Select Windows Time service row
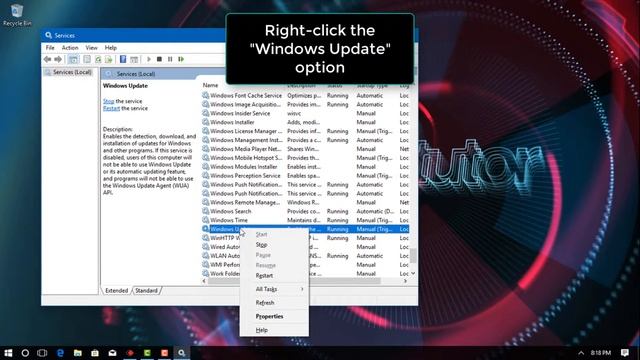This screenshot has width=640, height=360. (305, 220)
